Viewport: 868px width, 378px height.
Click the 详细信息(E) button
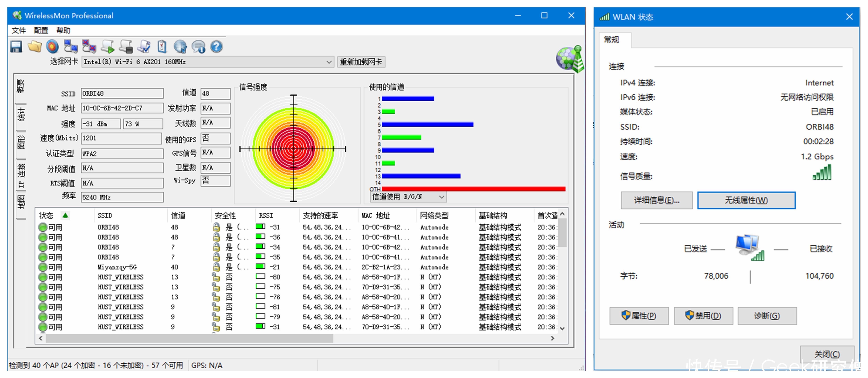(x=656, y=200)
